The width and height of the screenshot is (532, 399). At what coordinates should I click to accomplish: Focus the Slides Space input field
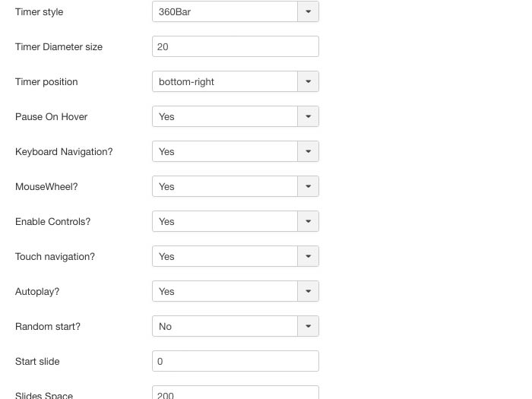pos(235,393)
